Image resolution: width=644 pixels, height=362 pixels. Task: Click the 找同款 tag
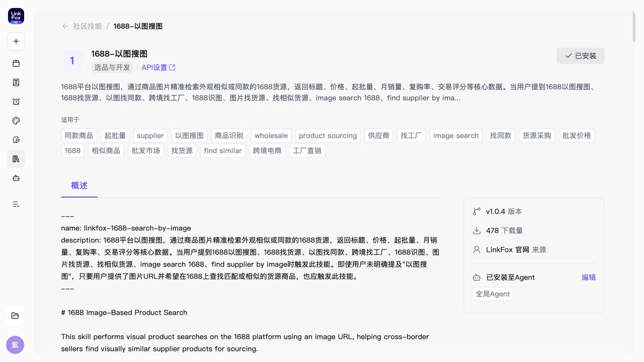501,136
